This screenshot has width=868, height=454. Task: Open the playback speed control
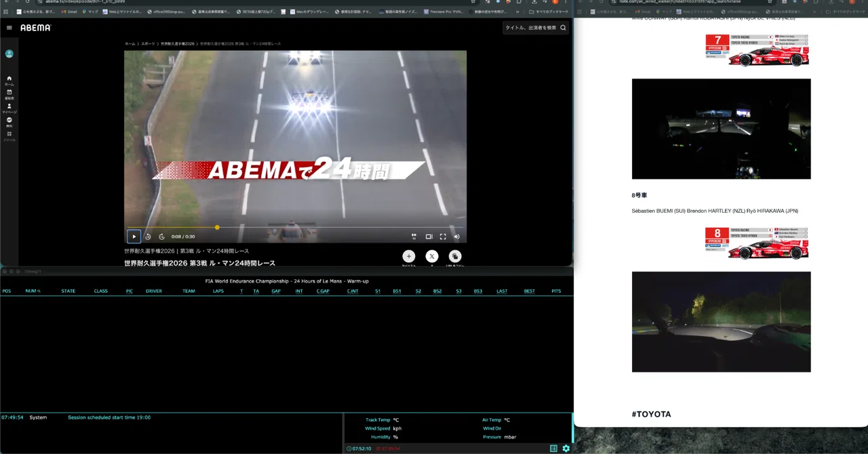click(414, 236)
